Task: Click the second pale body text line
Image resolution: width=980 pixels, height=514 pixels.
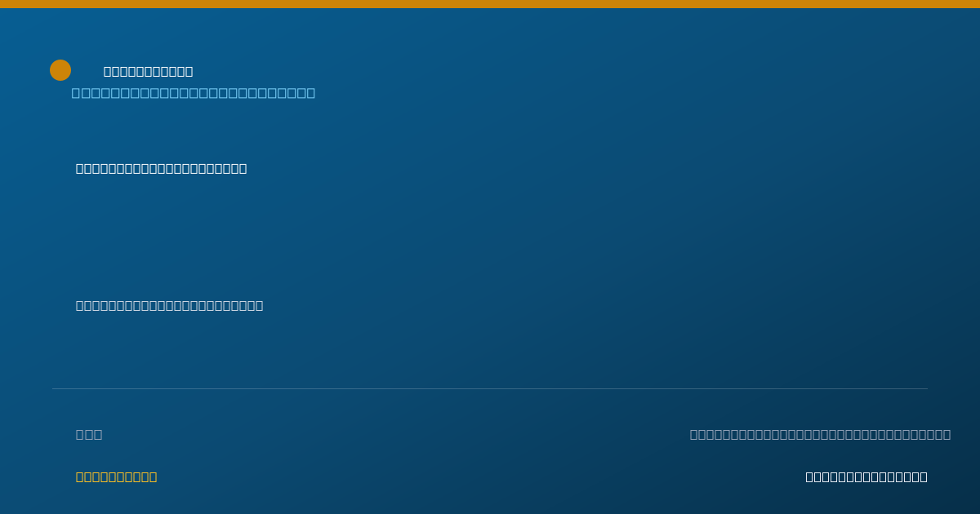Action: (170, 306)
